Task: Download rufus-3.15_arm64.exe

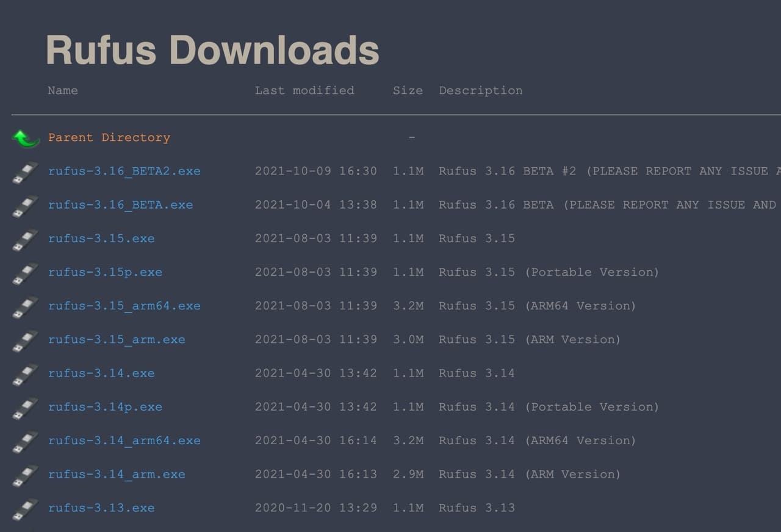Action: pyautogui.click(x=124, y=306)
